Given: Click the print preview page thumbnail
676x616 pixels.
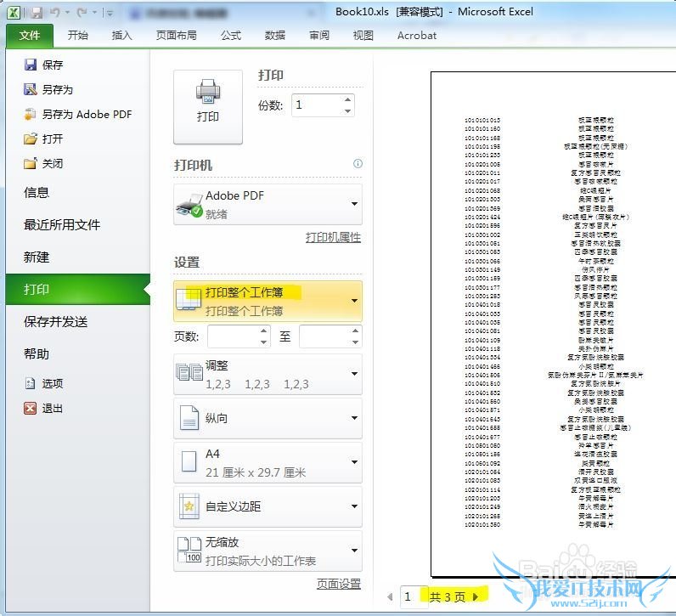Looking at the screenshot, I should pyautogui.click(x=553, y=324).
